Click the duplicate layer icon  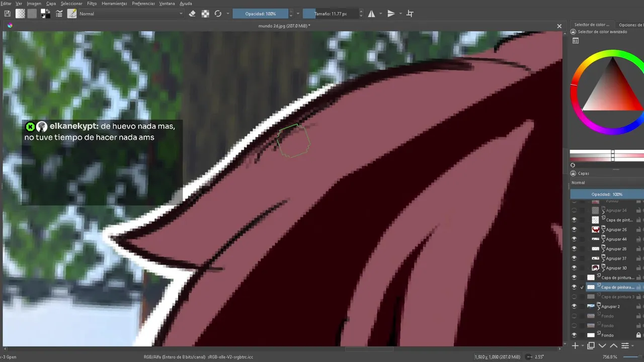tap(591, 345)
